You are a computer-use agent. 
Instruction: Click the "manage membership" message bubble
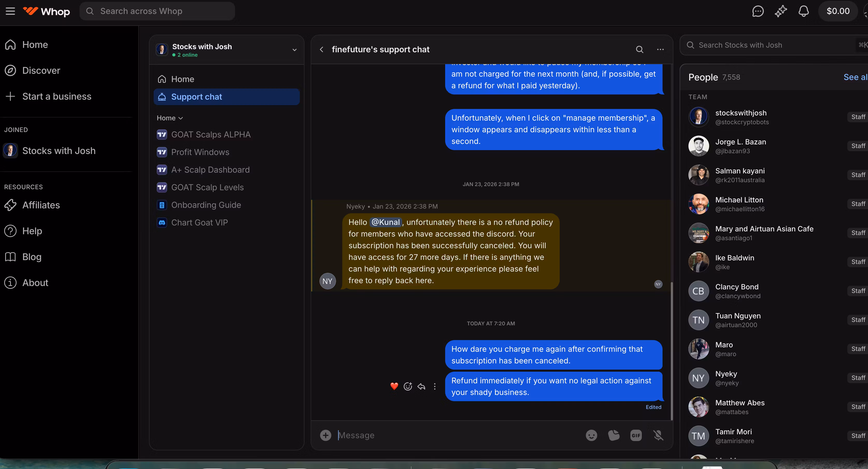(554, 130)
